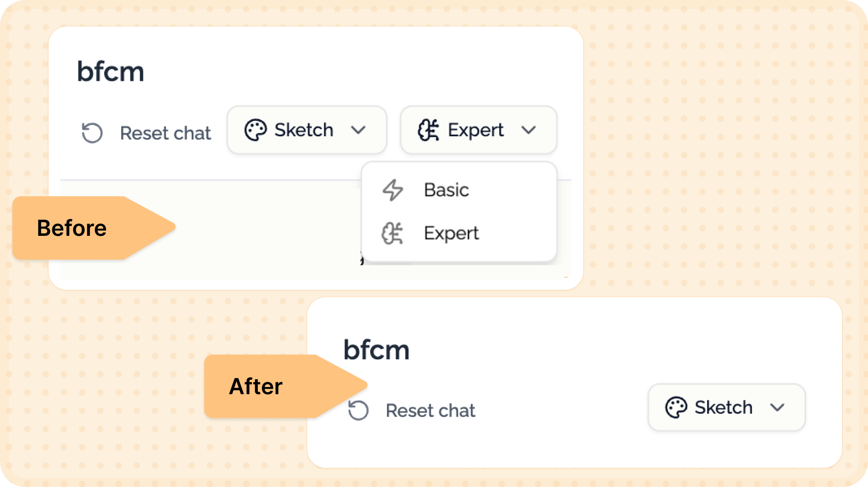Click the Reset chat text in the After panel
This screenshot has width=868, height=487.
pos(431,411)
